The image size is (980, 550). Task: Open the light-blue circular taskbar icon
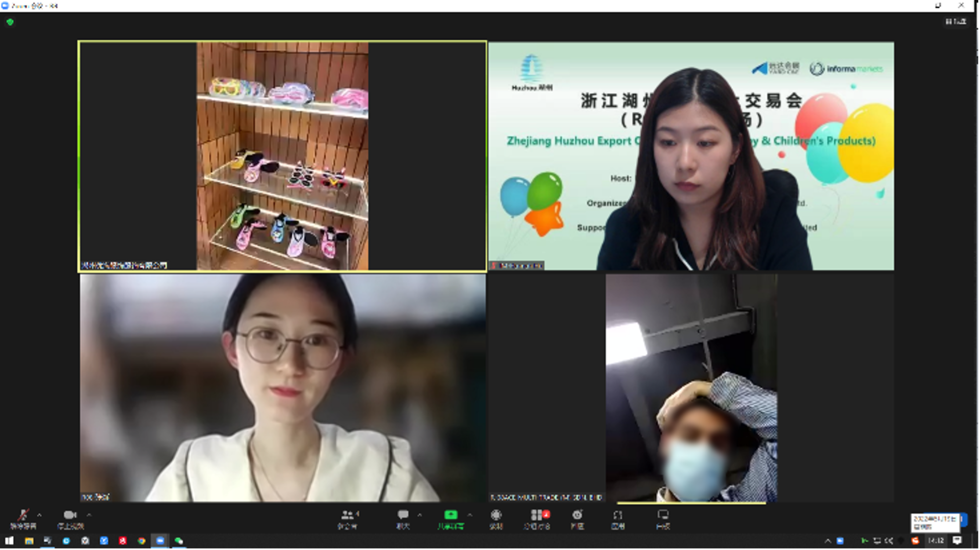pos(66,540)
